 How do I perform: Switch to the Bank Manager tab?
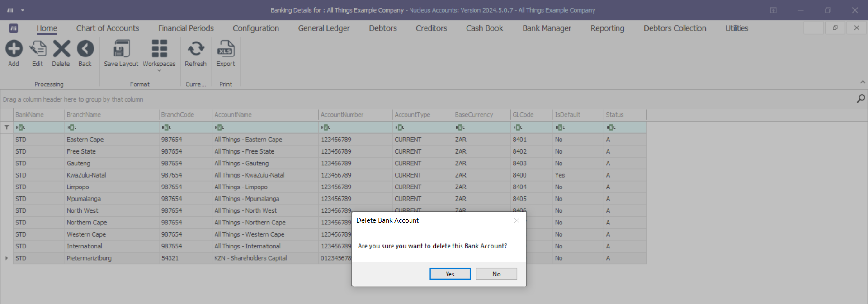click(x=547, y=28)
